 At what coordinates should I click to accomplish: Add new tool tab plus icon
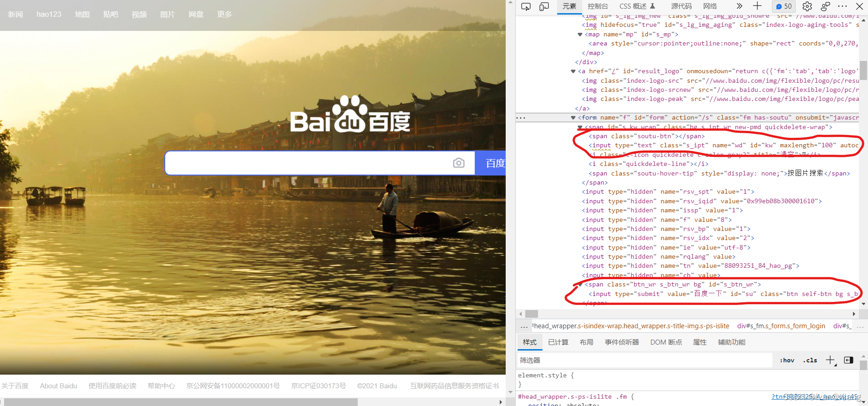click(x=757, y=6)
